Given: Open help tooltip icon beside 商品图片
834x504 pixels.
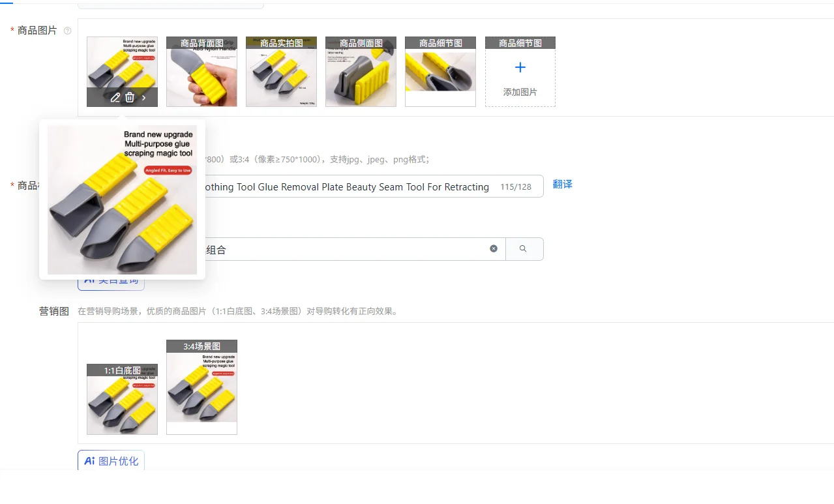Looking at the screenshot, I should coord(67,31).
